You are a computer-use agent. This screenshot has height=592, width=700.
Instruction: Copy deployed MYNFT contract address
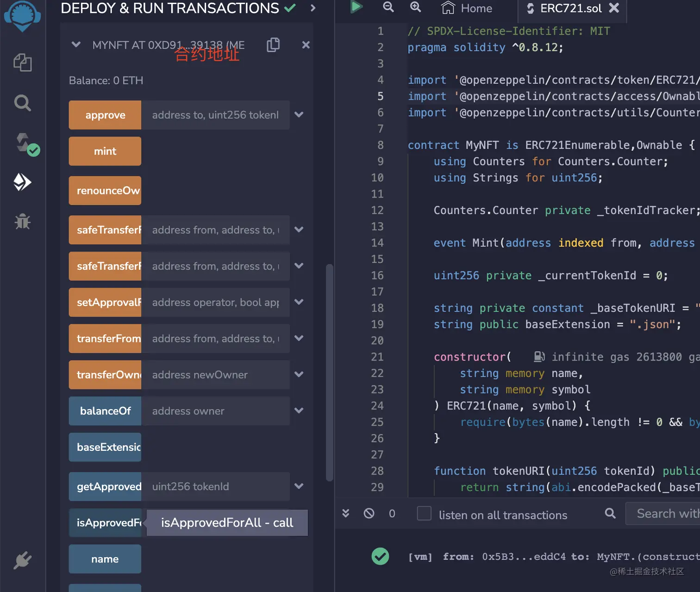tap(273, 45)
